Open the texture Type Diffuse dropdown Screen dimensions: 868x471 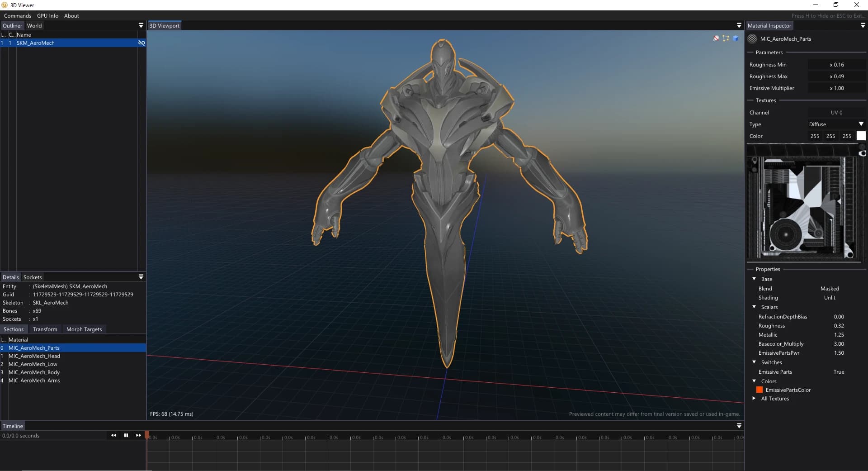(x=836, y=124)
